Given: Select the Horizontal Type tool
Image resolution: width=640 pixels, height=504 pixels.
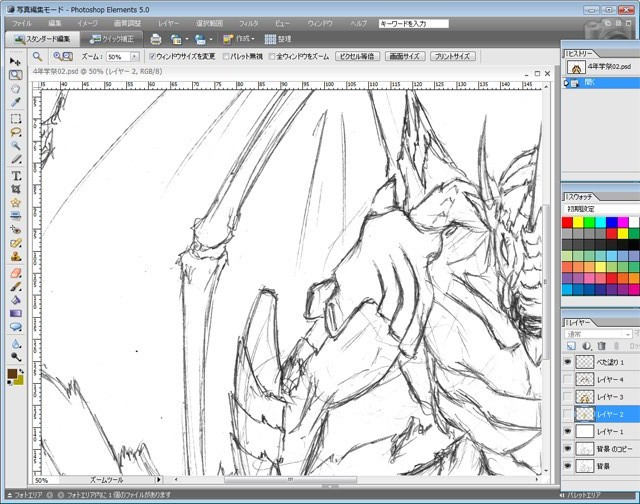Looking at the screenshot, I should (16, 175).
